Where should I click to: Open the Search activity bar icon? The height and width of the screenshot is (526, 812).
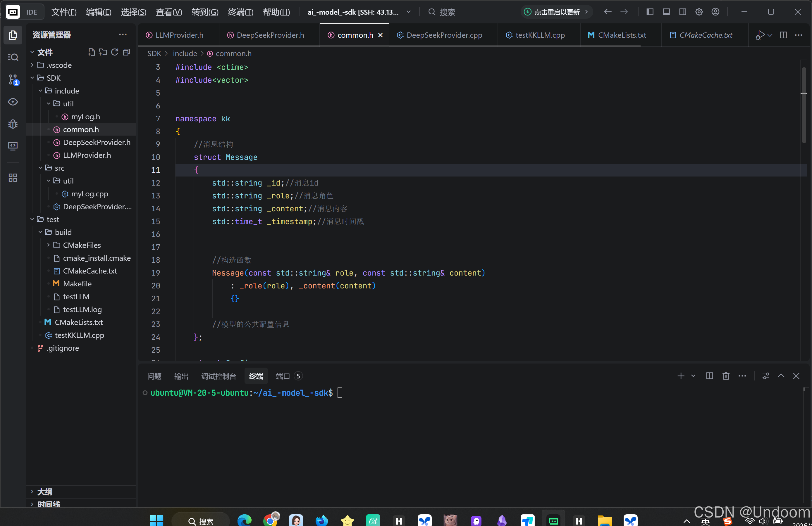pos(13,57)
